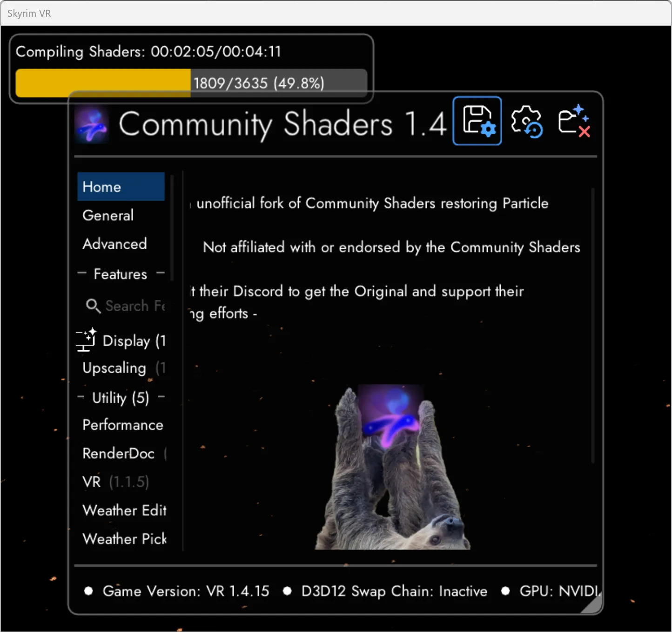
Task: Collapse the Utility (5) section
Action: (x=121, y=398)
